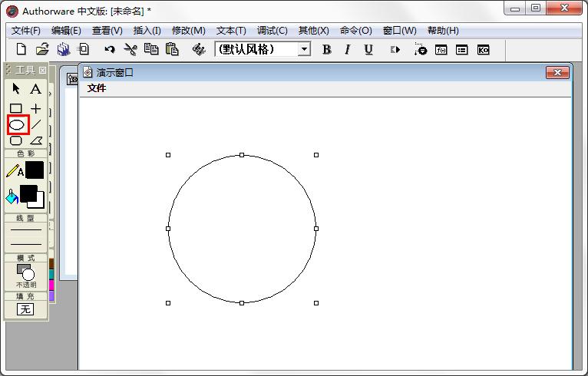Select the Rectangle tool

tap(16, 108)
